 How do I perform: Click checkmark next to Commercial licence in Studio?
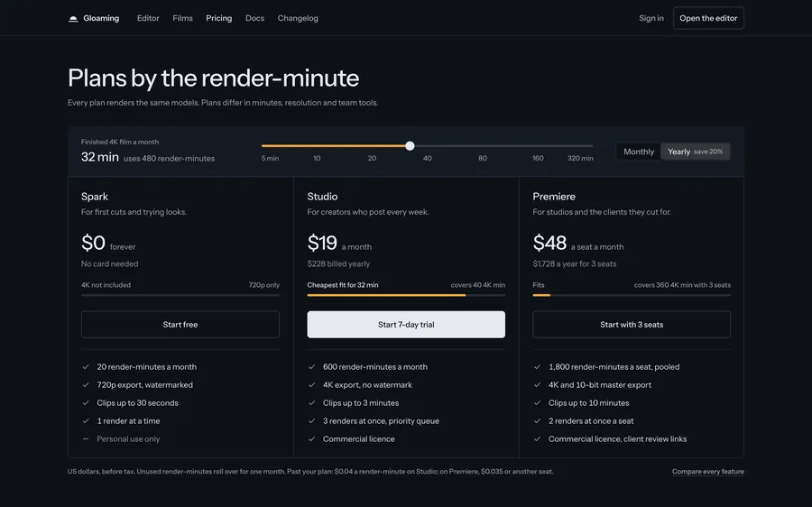coord(312,438)
